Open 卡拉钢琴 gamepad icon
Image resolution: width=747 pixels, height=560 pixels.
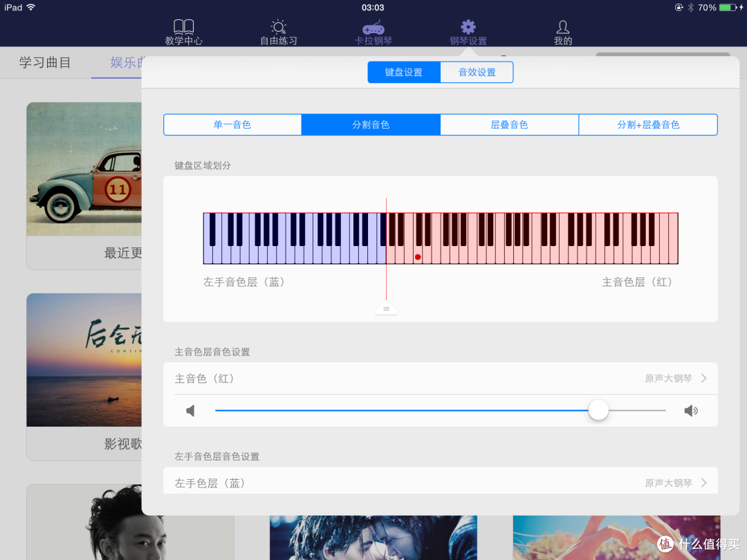[373, 28]
